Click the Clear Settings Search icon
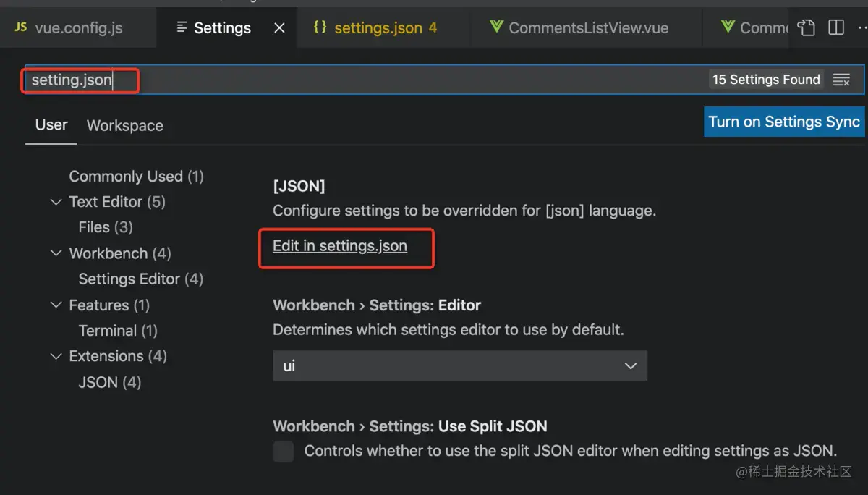This screenshot has width=868, height=495. (x=841, y=80)
